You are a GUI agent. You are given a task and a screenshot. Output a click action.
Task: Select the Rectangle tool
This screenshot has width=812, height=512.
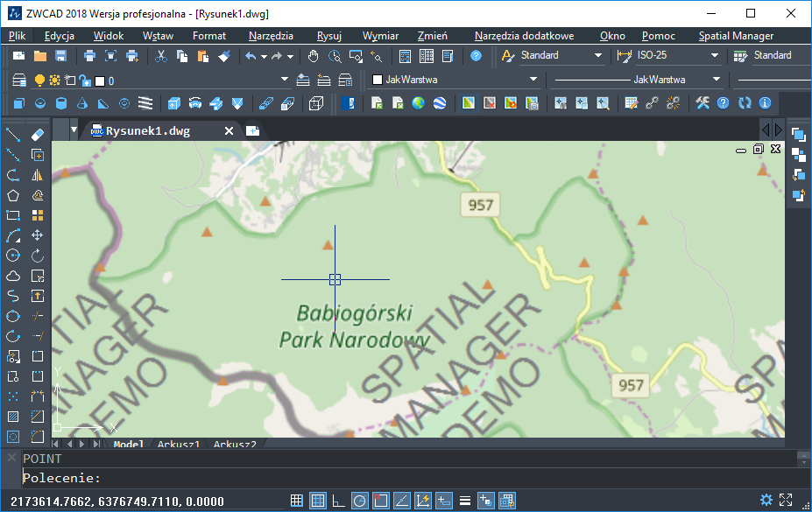[13, 215]
